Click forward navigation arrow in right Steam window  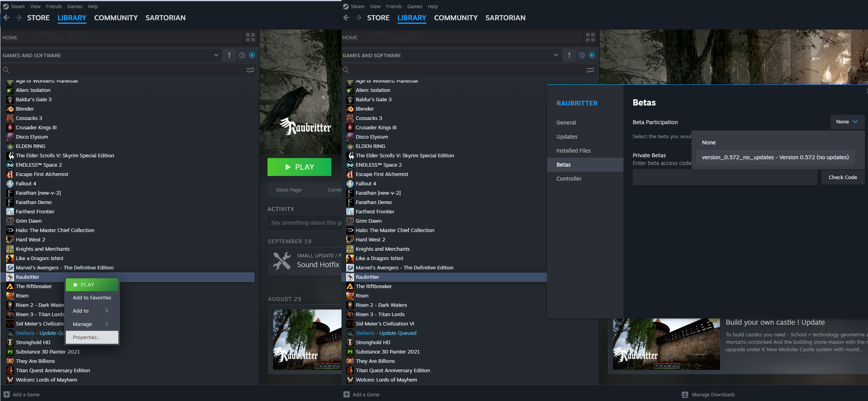[359, 18]
